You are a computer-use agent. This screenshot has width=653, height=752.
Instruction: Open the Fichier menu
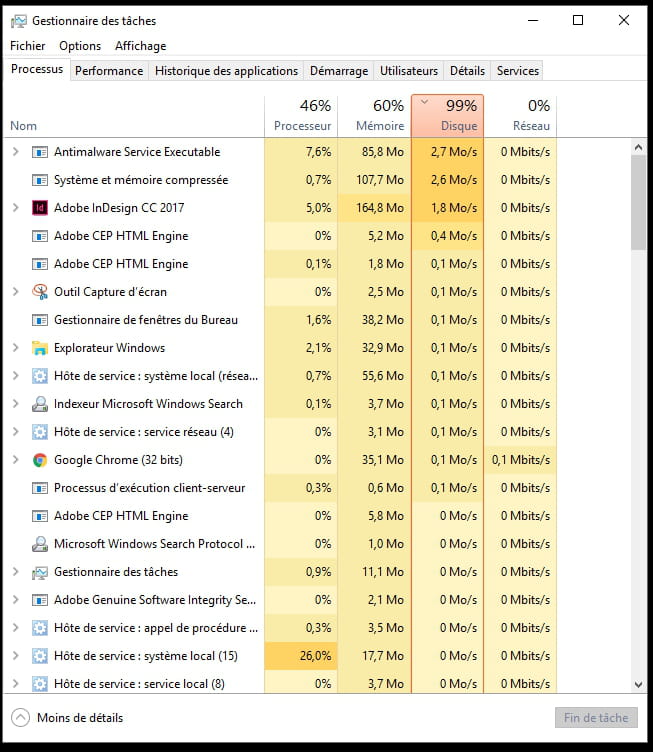[x=28, y=46]
